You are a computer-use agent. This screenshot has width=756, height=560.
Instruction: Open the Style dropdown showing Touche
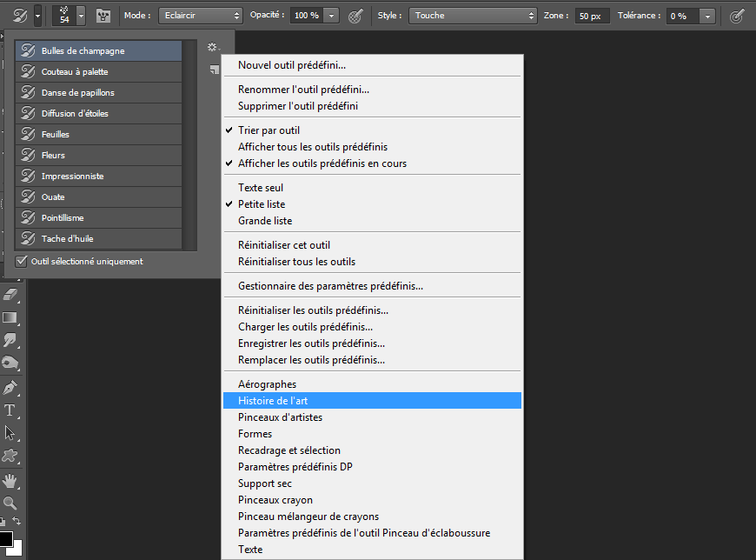473,16
